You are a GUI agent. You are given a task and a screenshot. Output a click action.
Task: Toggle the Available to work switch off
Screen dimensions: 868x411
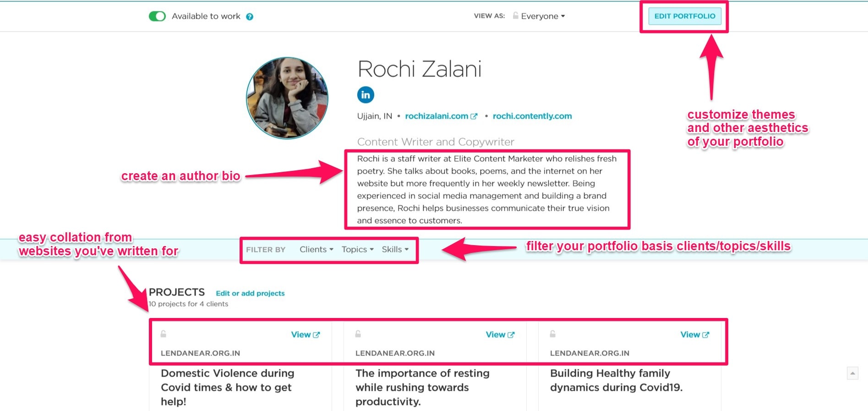pyautogui.click(x=158, y=16)
